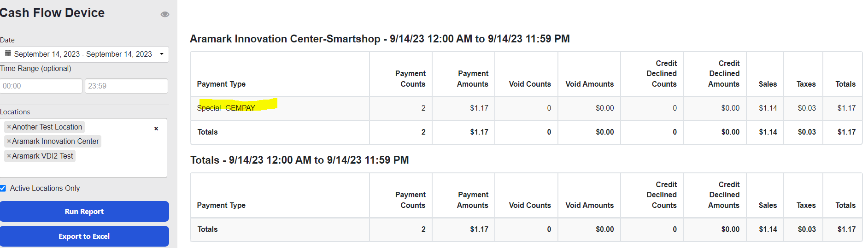Click the highlighted Special- GEMPAY row
Image resolution: width=868 pixels, height=248 pixels.
click(526, 108)
